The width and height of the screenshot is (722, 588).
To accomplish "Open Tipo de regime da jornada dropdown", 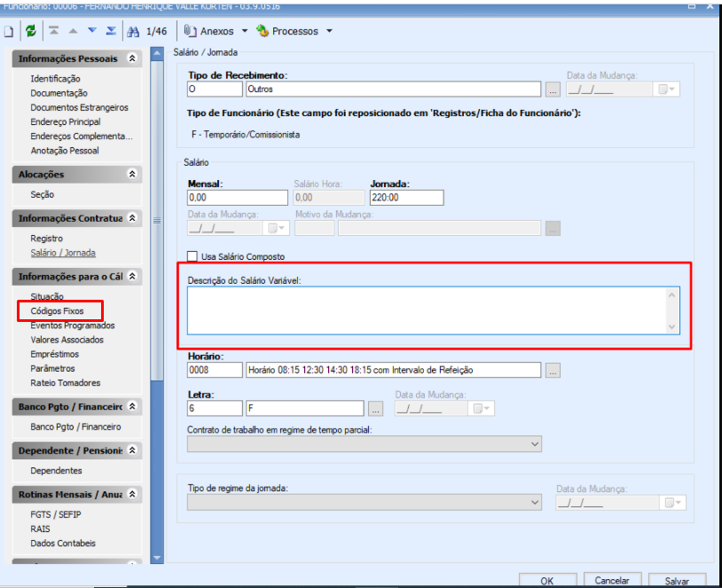I will [x=365, y=502].
